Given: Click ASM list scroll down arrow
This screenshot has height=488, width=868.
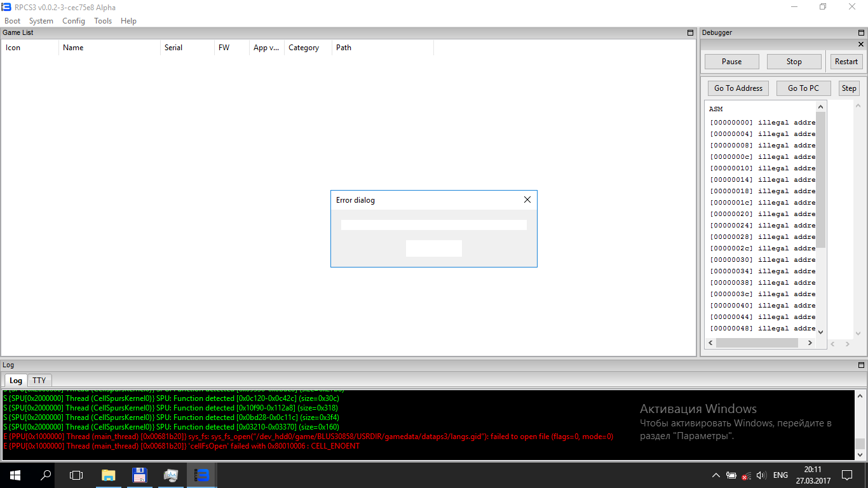Looking at the screenshot, I should click(x=820, y=332).
